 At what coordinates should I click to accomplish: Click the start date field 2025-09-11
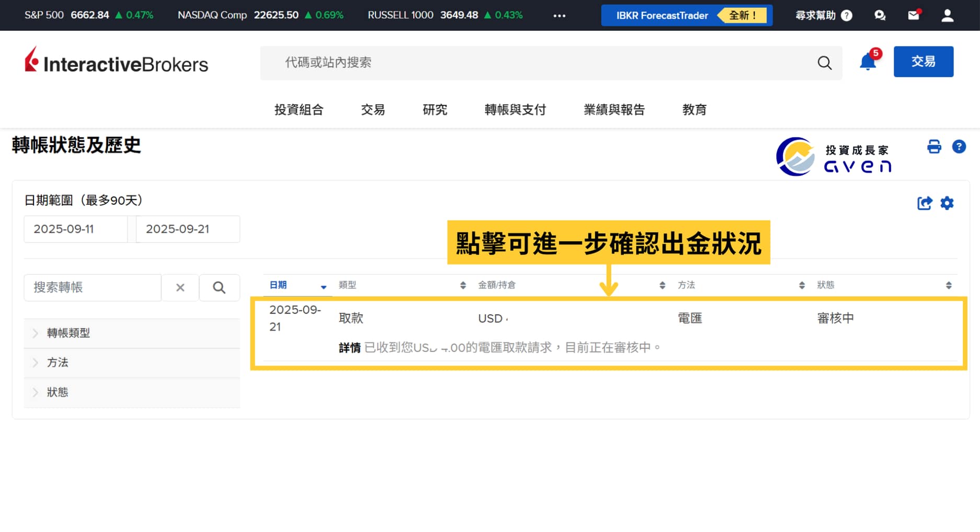point(76,229)
